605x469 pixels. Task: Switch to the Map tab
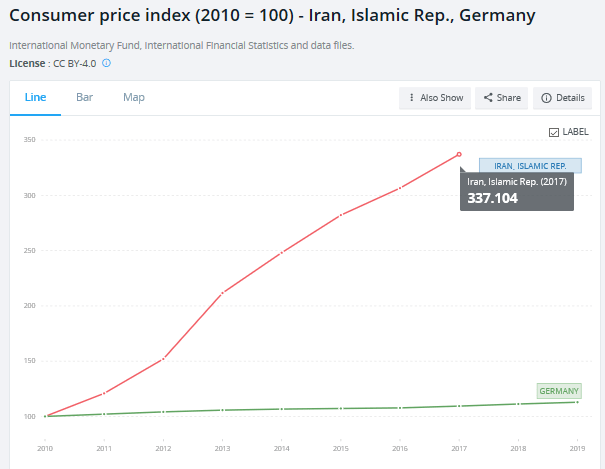click(134, 97)
